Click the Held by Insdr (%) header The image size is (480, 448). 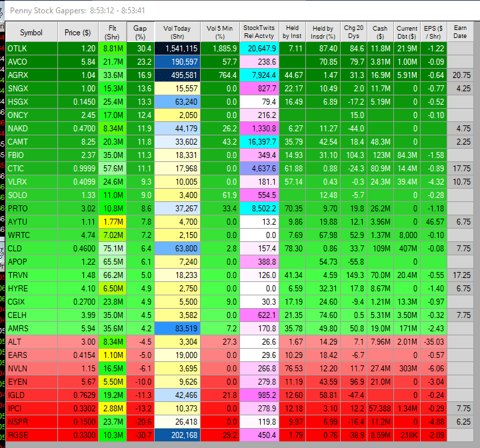point(323,32)
